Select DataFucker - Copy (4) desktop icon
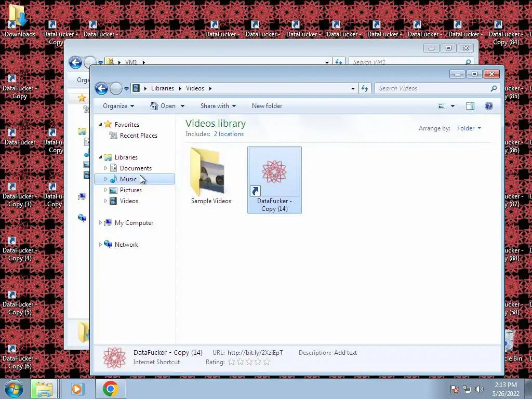 (x=20, y=249)
